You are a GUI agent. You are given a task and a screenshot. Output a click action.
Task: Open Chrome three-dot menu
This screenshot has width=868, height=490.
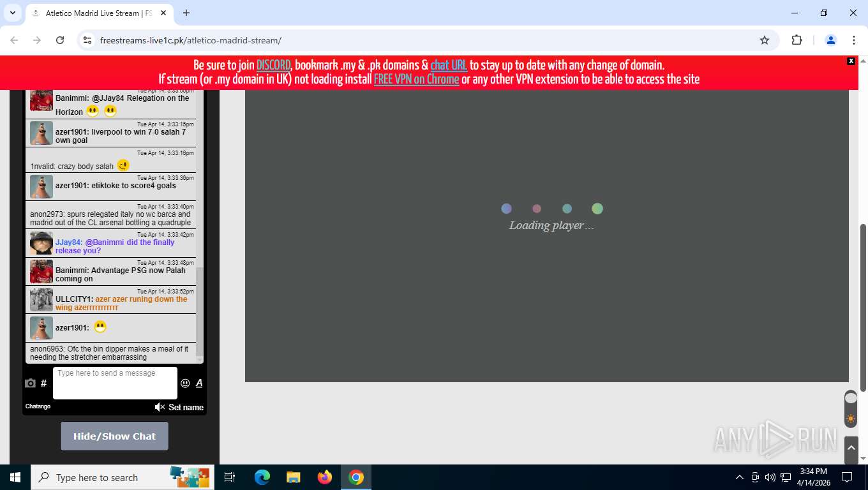tap(854, 40)
